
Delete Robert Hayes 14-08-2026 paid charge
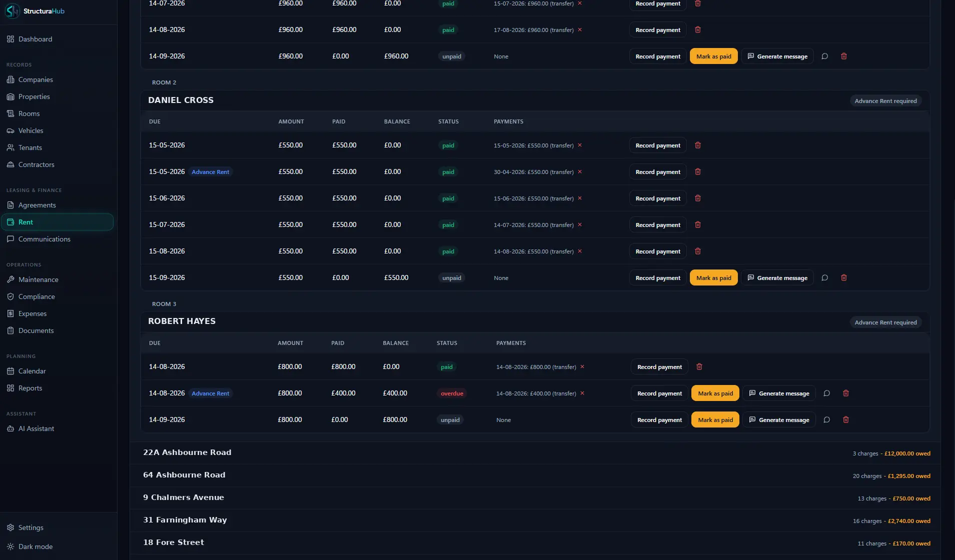(x=699, y=366)
